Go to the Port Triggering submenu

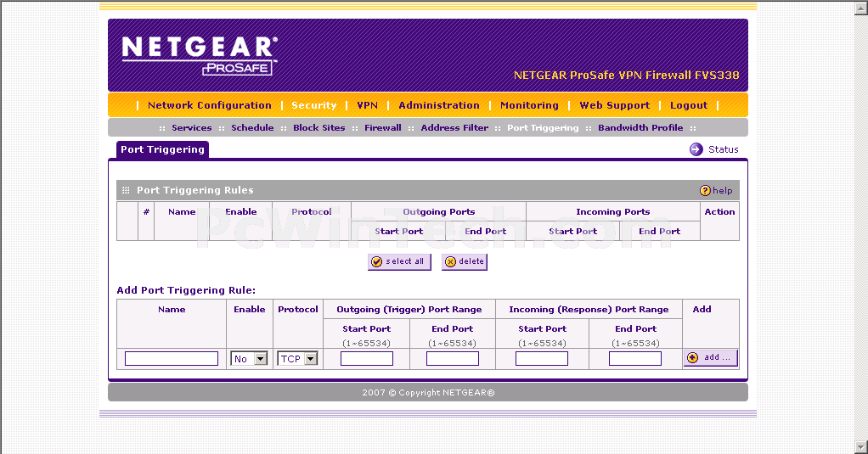click(543, 128)
